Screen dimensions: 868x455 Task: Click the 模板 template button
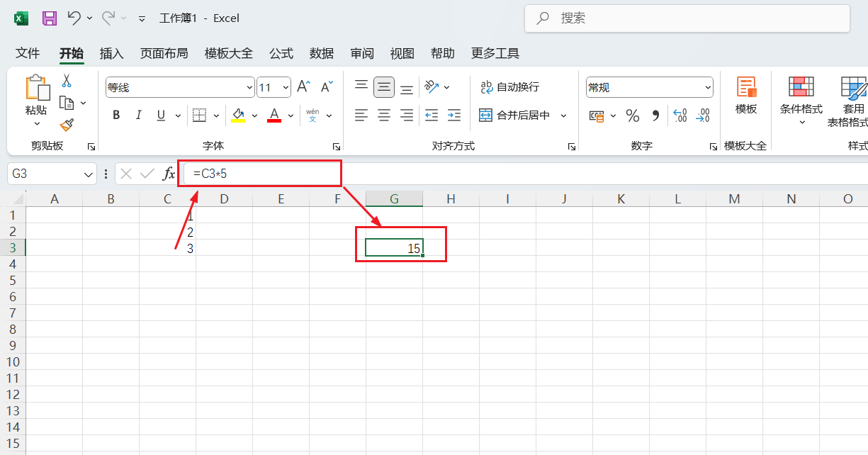[x=746, y=96]
